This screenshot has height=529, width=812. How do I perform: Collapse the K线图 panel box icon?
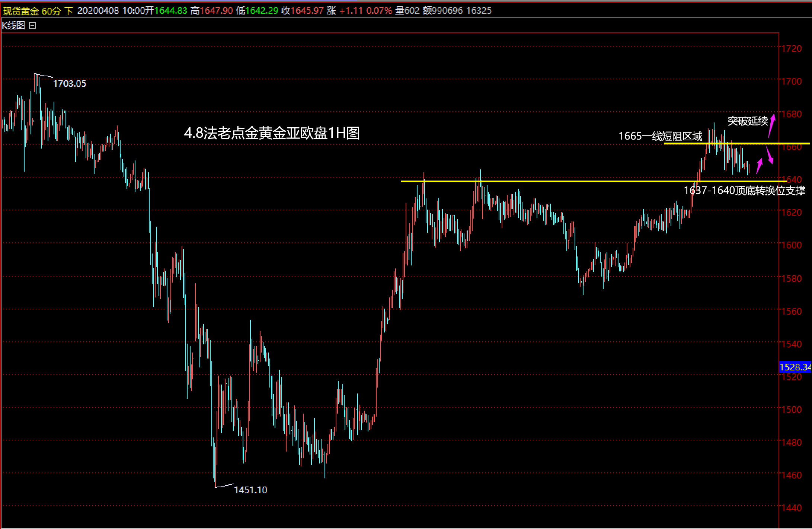tap(32, 26)
